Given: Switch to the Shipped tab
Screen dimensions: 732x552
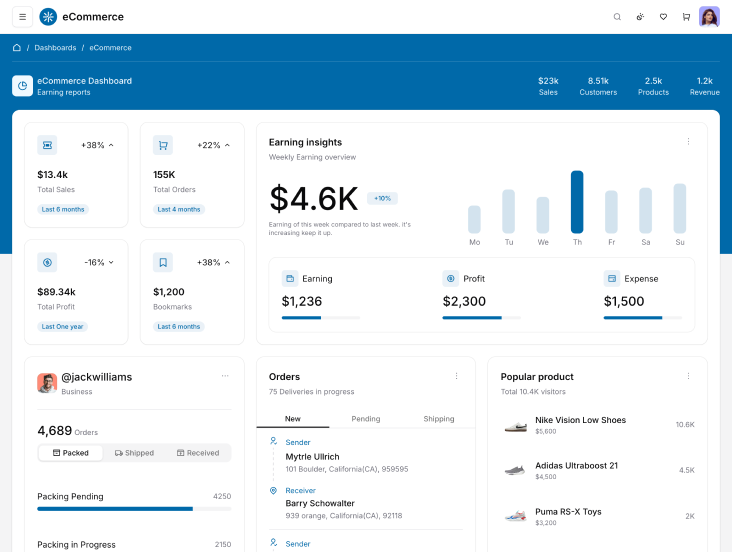Looking at the screenshot, I should 134,453.
